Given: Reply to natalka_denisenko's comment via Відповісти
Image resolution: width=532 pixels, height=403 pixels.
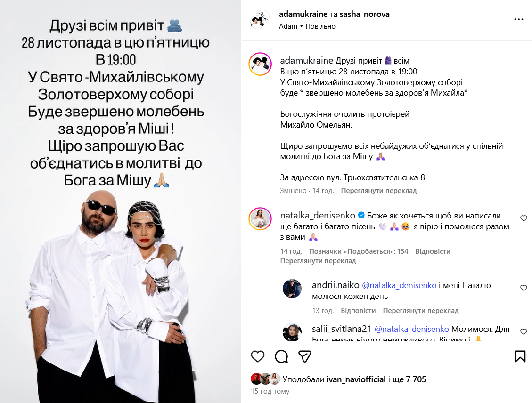Looking at the screenshot, I should (x=433, y=251).
